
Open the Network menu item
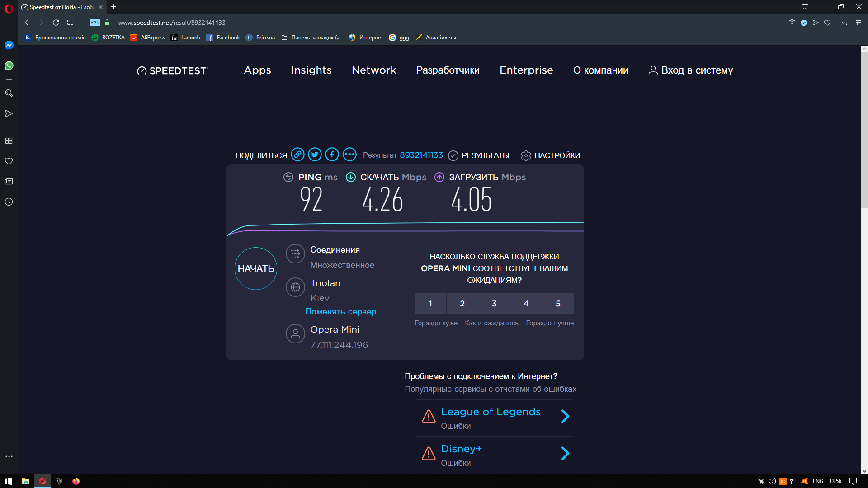point(373,70)
